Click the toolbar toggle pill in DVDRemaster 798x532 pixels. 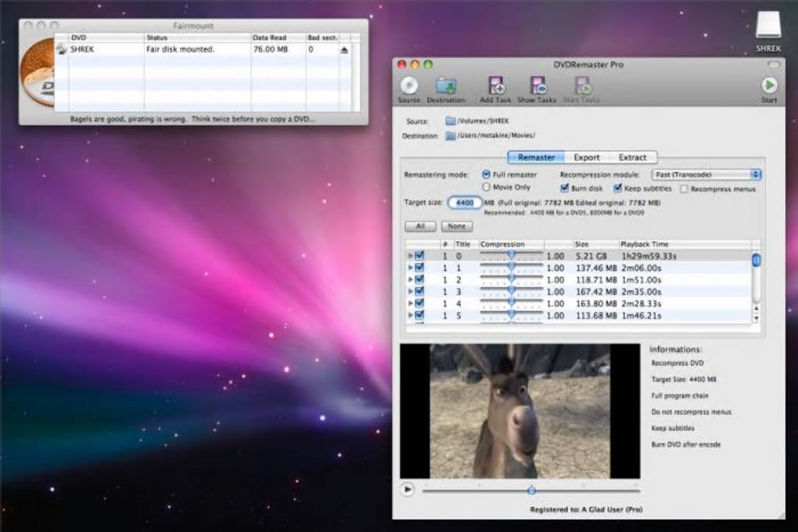coord(774,65)
